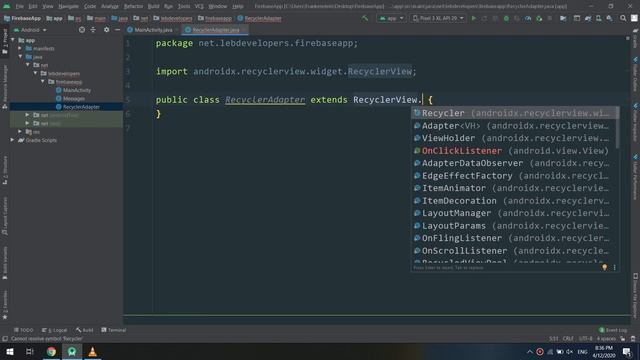Open completion popup three-dots options

[x=614, y=267]
